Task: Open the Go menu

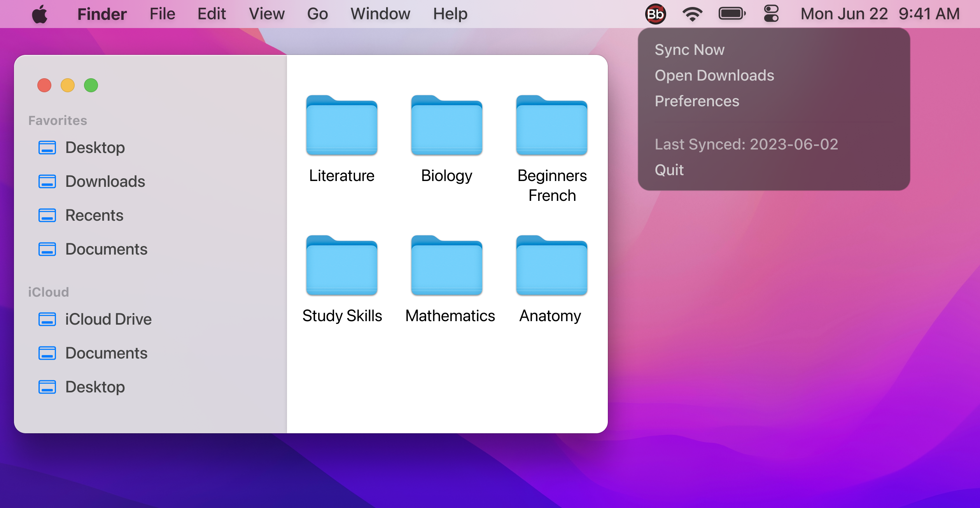Action: click(x=317, y=14)
